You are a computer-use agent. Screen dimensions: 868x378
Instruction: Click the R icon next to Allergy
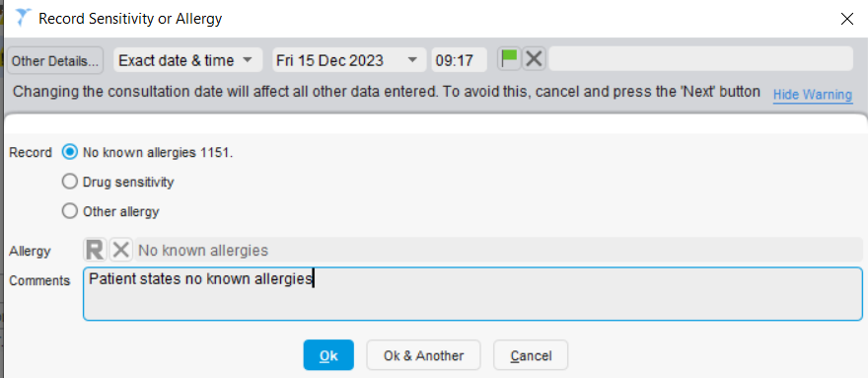click(x=96, y=250)
